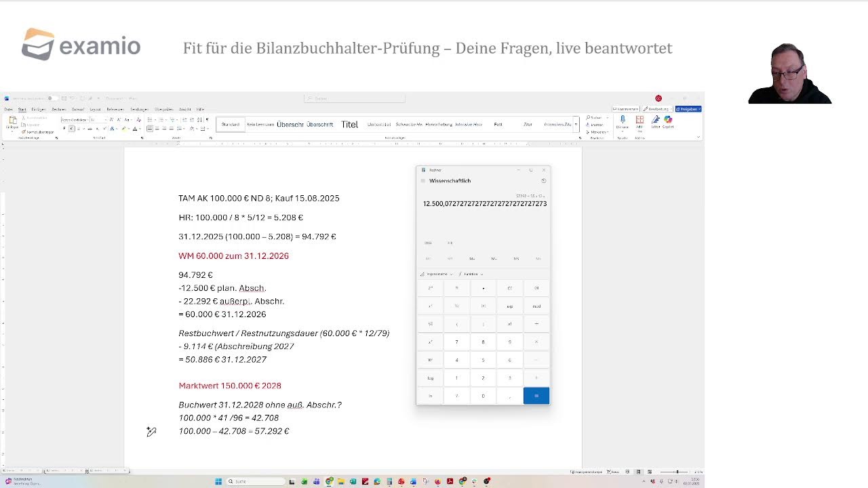This screenshot has height=488, width=868.
Task: Toggle DEG angle unit in calculator
Action: pos(428,243)
